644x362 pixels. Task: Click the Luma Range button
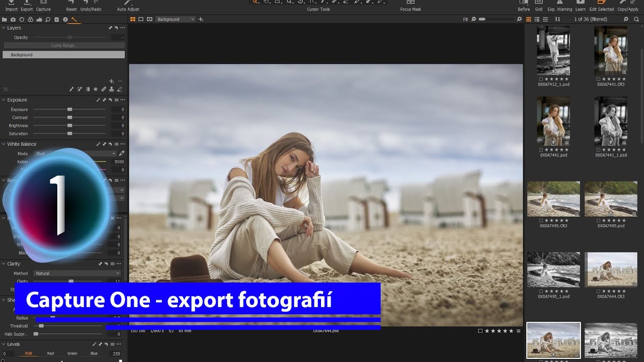pyautogui.click(x=64, y=45)
